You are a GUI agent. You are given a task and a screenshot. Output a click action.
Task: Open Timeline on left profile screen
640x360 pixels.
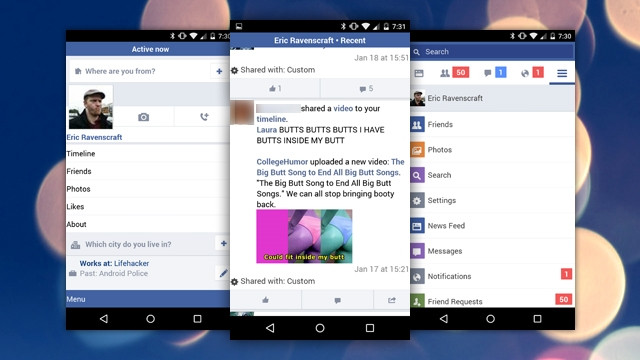(x=148, y=153)
